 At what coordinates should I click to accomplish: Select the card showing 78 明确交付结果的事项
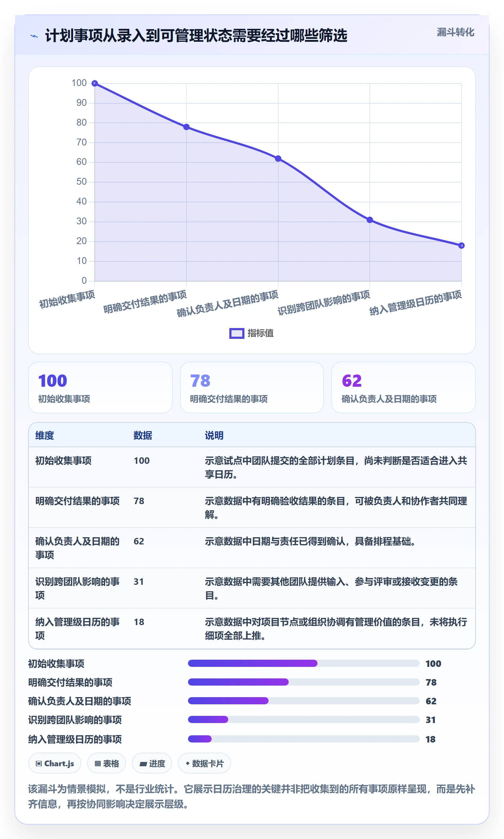tap(252, 387)
